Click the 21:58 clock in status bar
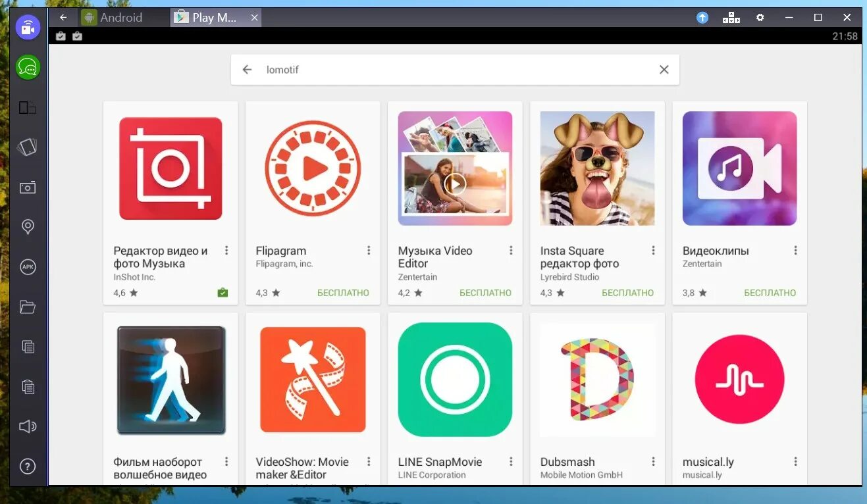The image size is (867, 504). [845, 36]
